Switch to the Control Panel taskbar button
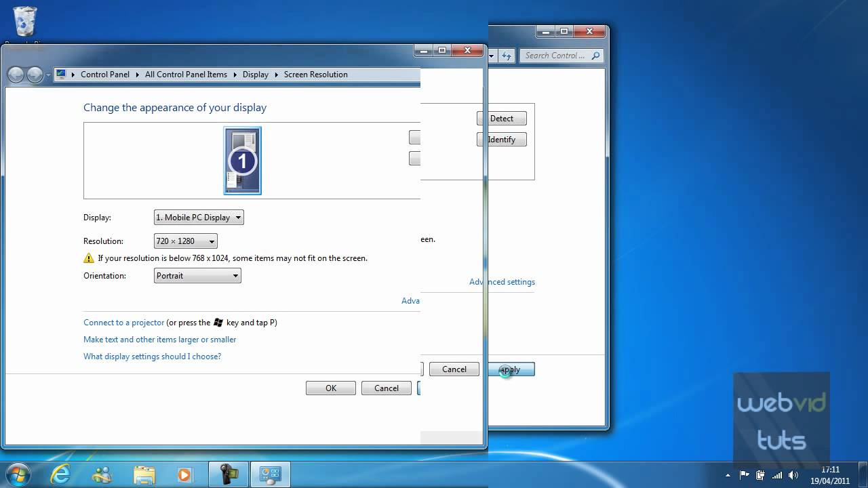This screenshot has width=868, height=488. (271, 474)
